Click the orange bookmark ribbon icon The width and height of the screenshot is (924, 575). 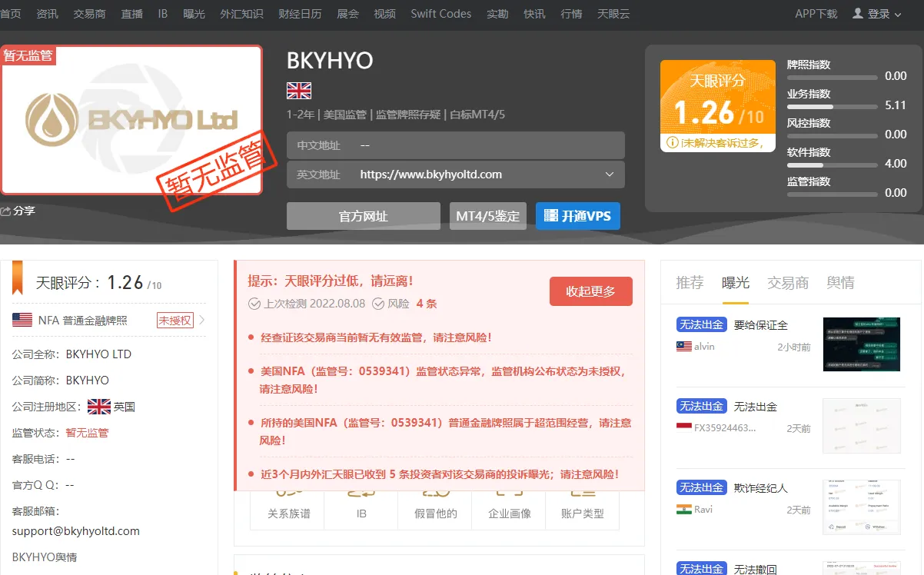point(18,278)
